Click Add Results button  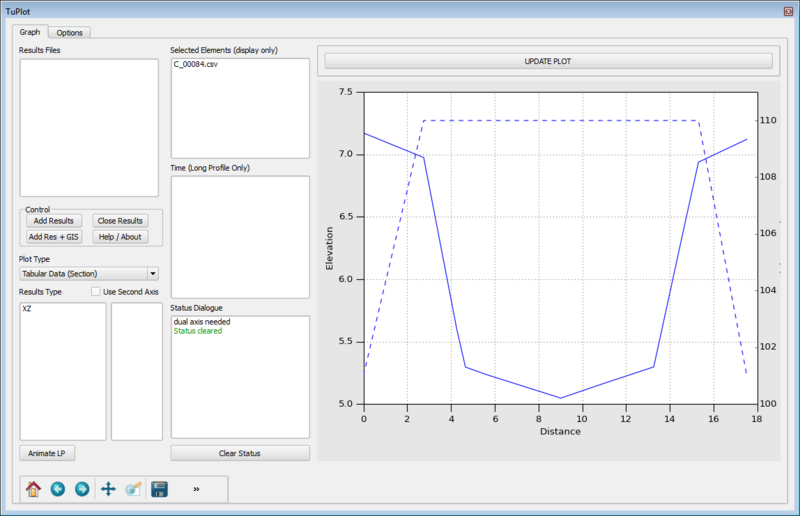click(54, 220)
